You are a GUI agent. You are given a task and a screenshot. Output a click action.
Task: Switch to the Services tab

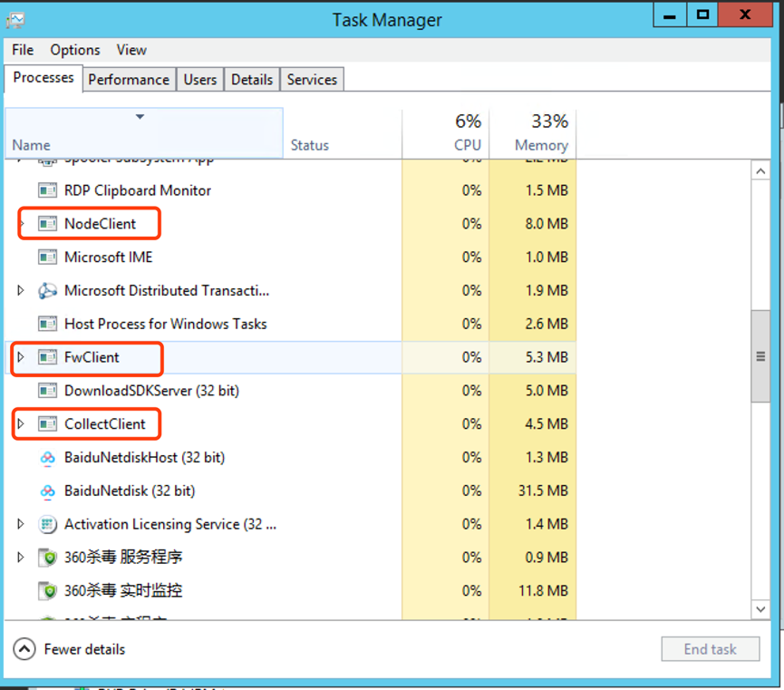[312, 80]
